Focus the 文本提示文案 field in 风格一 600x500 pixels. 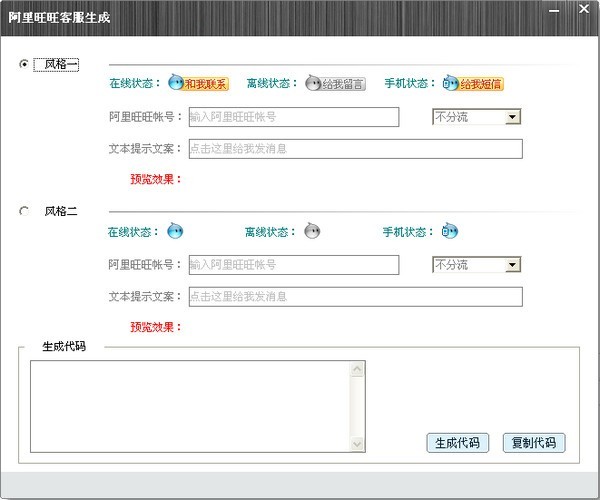pyautogui.click(x=355, y=148)
